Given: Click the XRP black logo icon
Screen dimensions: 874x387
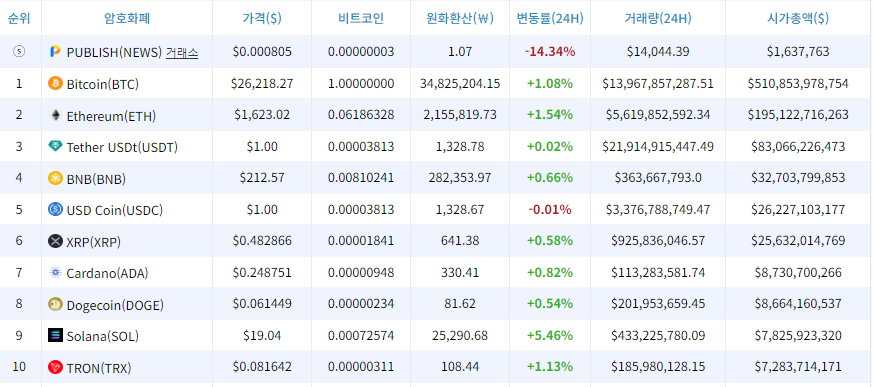Looking at the screenshot, I should [x=55, y=241].
